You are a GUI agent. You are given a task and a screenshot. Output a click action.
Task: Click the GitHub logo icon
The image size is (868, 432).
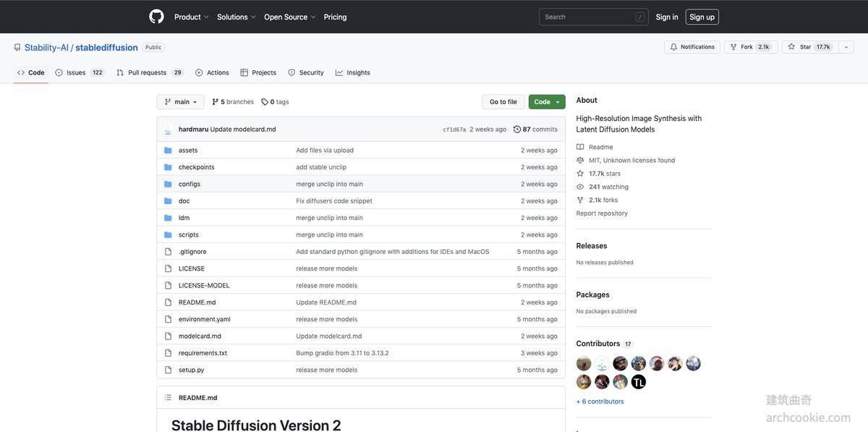(x=156, y=17)
